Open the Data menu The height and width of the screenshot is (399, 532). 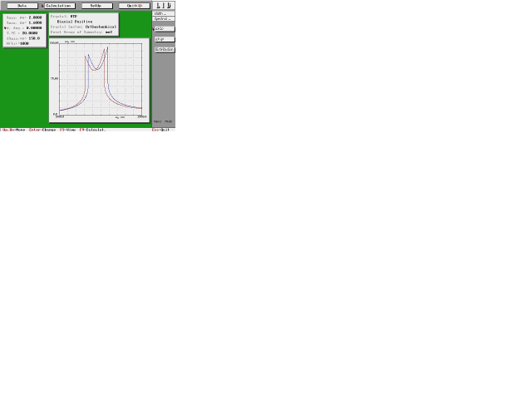pyautogui.click(x=22, y=6)
